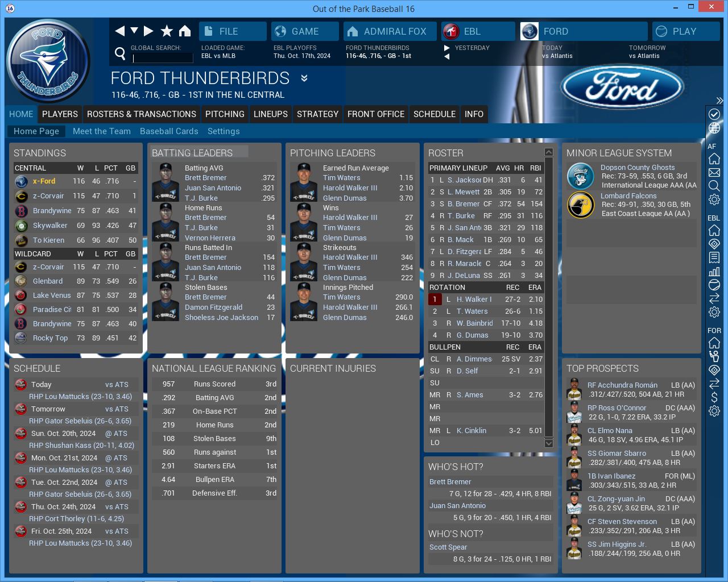Click the FOR player figure icon
This screenshot has height=582, width=728.
pyautogui.click(x=714, y=356)
